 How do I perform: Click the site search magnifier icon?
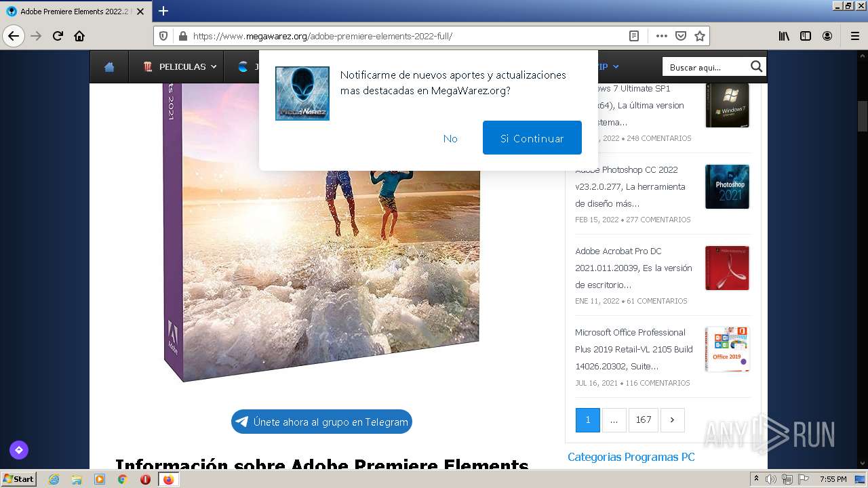(x=757, y=66)
